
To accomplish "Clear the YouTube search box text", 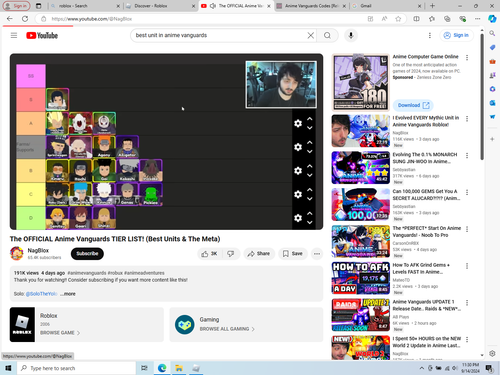I will pyautogui.click(x=310, y=35).
